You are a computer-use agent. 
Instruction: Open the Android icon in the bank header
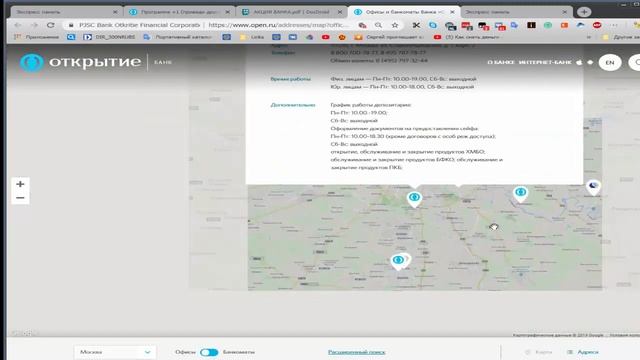pos(590,62)
